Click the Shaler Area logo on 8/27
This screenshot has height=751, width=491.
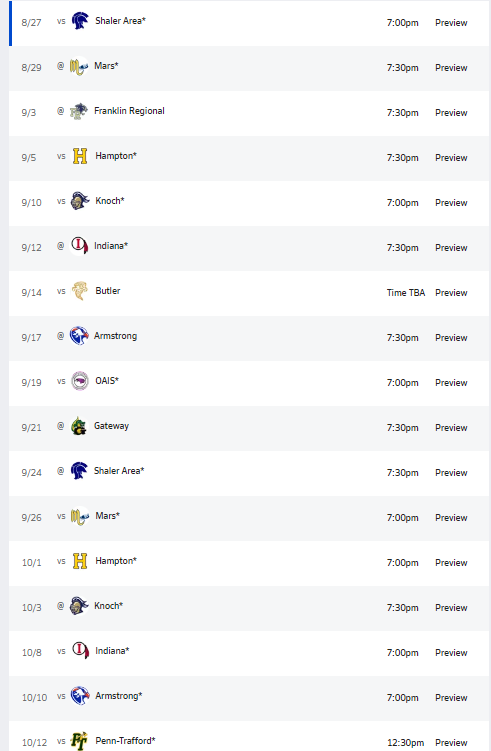coord(80,21)
